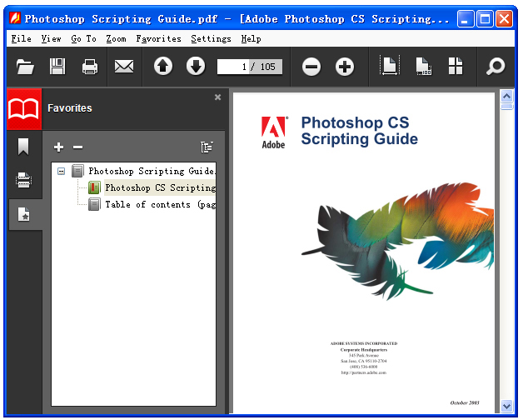Click the favorites tree options icon
The width and height of the screenshot is (523, 420).
[207, 147]
